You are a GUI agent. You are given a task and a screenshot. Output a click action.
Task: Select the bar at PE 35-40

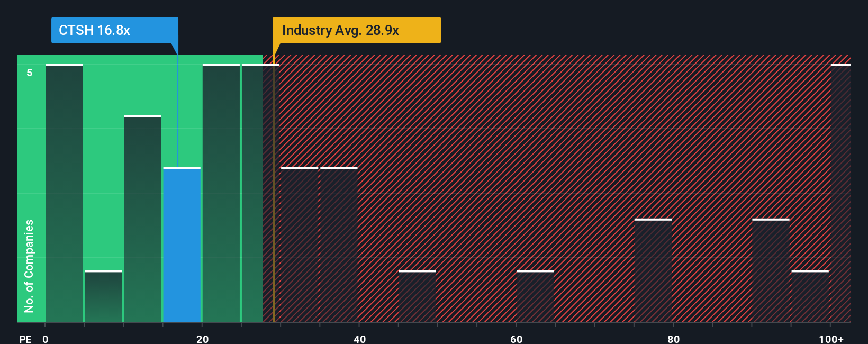[x=339, y=245]
